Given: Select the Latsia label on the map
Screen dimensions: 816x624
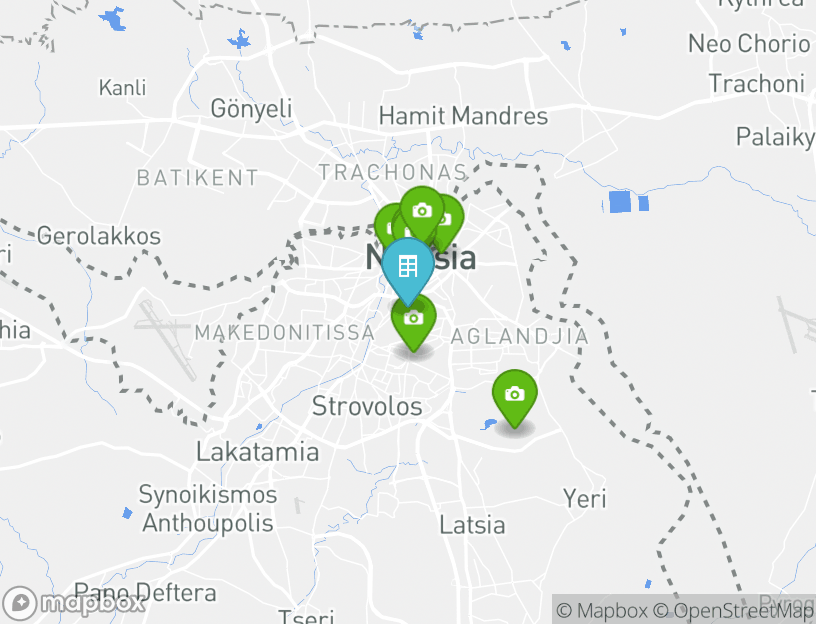Looking at the screenshot, I should tap(472, 525).
